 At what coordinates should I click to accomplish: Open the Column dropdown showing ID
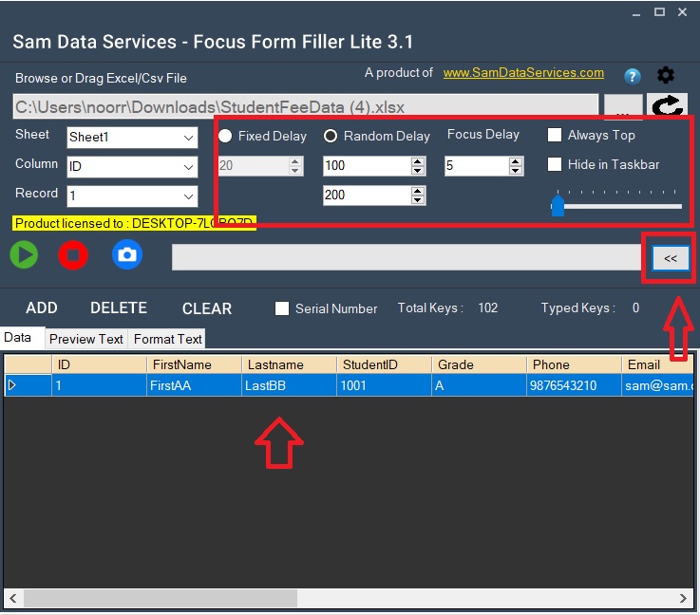point(132,167)
